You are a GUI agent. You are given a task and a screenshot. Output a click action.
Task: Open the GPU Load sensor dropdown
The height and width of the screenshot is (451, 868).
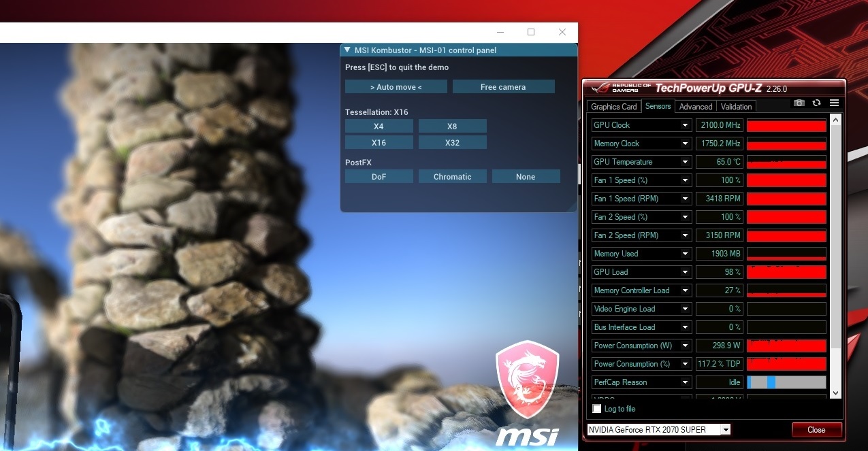pyautogui.click(x=686, y=272)
